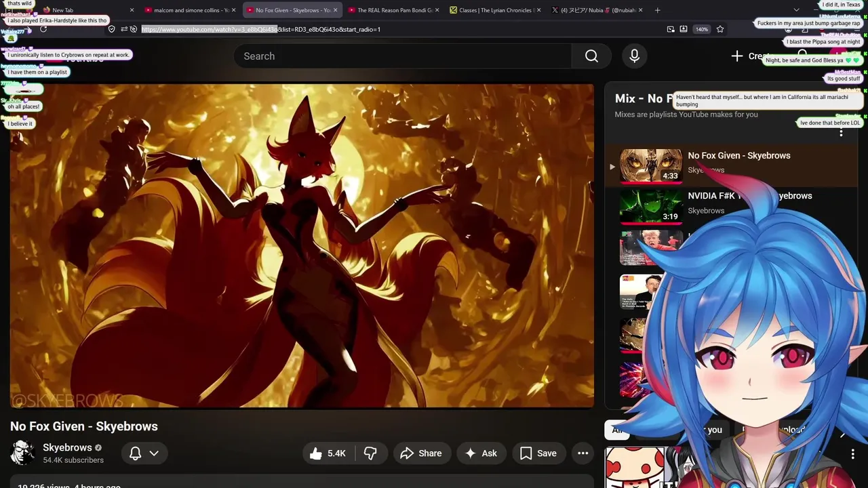This screenshot has width=868, height=488.
Task: Click the shield tracking protection icon
Action: [x=112, y=29]
